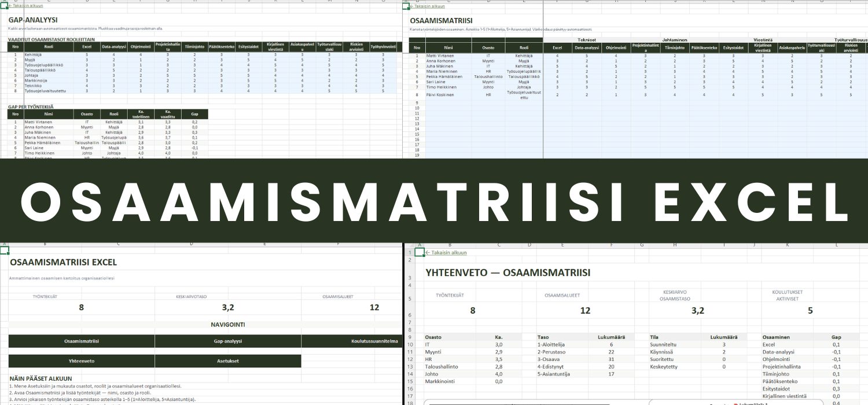Open Gap-analyysi navigation button
This screenshot has height=405, width=868.
click(x=228, y=341)
